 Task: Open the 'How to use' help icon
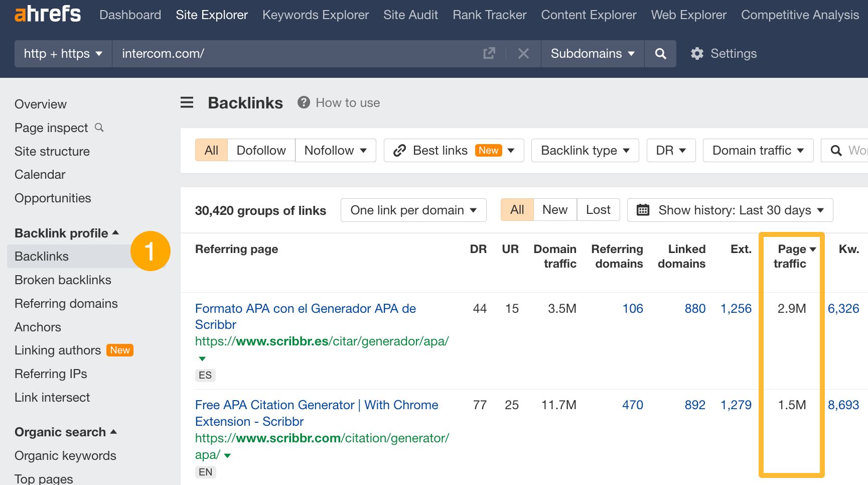[x=303, y=102]
